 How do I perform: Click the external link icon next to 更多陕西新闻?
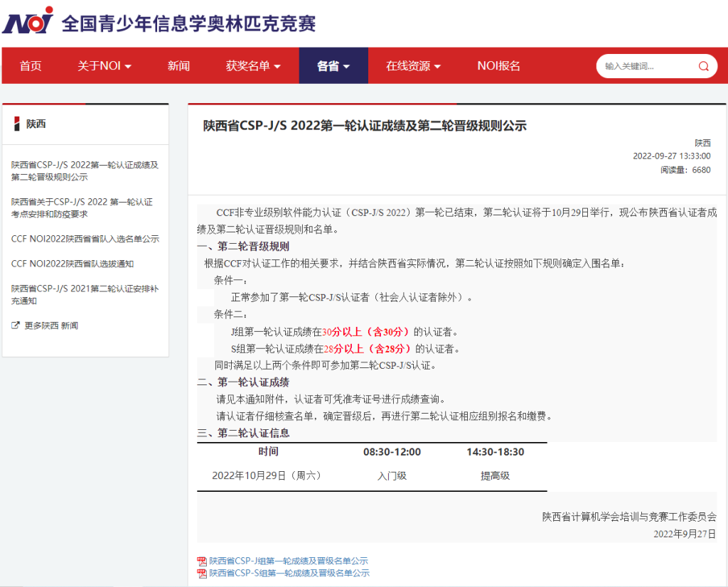(16, 325)
